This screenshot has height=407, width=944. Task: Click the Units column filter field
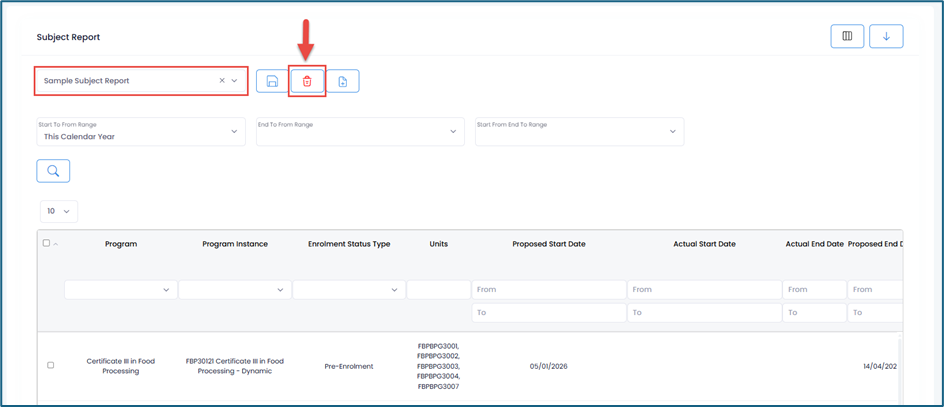pos(438,290)
